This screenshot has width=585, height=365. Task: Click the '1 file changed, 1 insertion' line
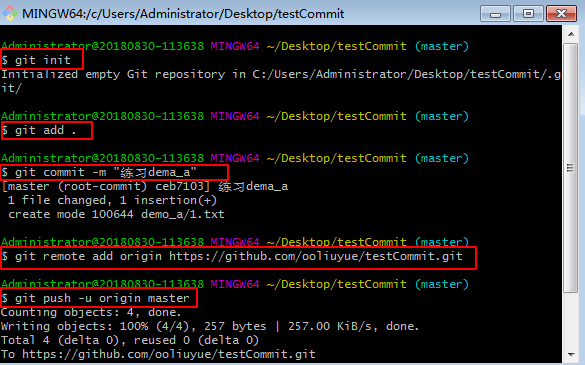click(x=112, y=200)
